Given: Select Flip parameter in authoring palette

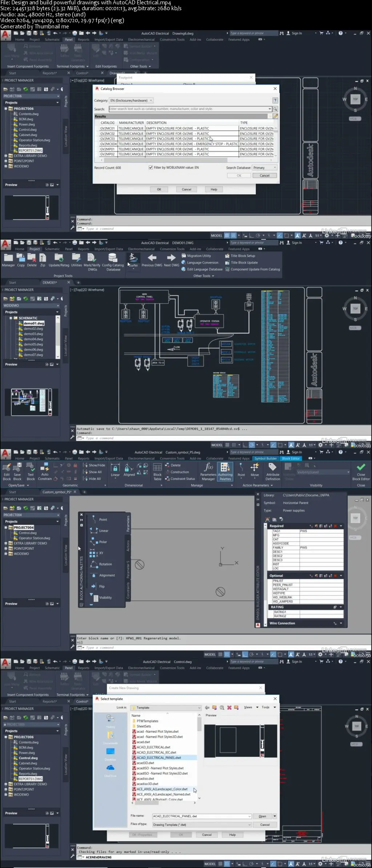Looking at the screenshot, I should (98, 586).
